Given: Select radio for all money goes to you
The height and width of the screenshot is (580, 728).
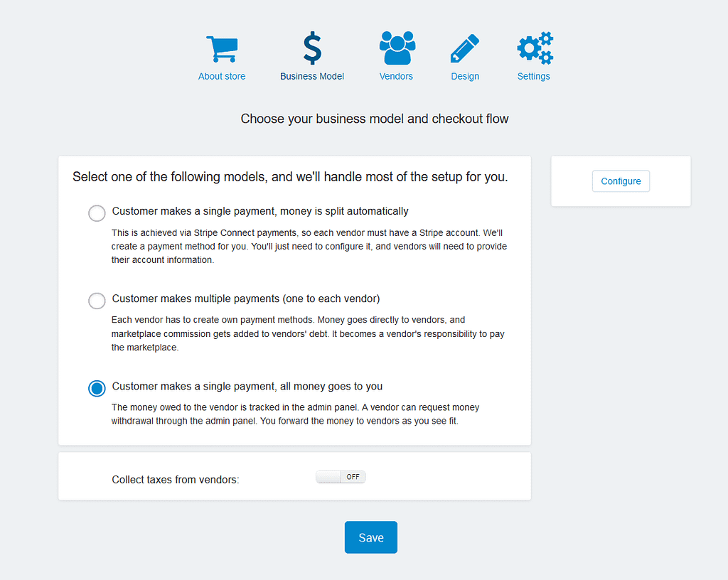Looking at the screenshot, I should [x=97, y=388].
